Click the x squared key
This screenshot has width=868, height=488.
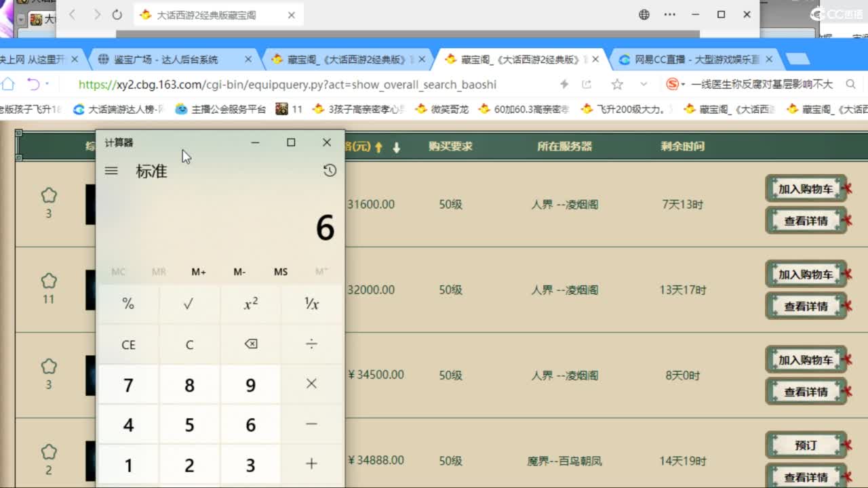(250, 304)
